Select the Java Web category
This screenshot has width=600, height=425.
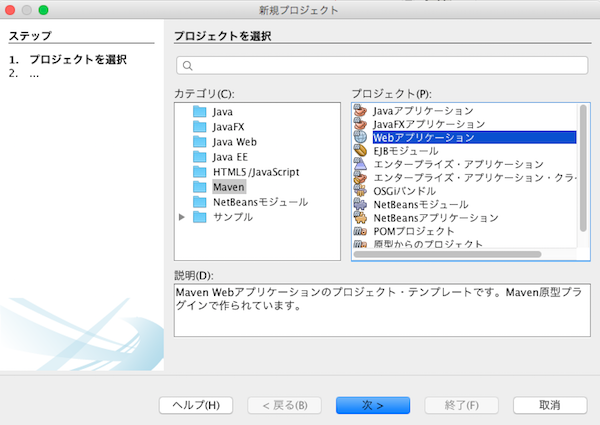click(x=235, y=142)
